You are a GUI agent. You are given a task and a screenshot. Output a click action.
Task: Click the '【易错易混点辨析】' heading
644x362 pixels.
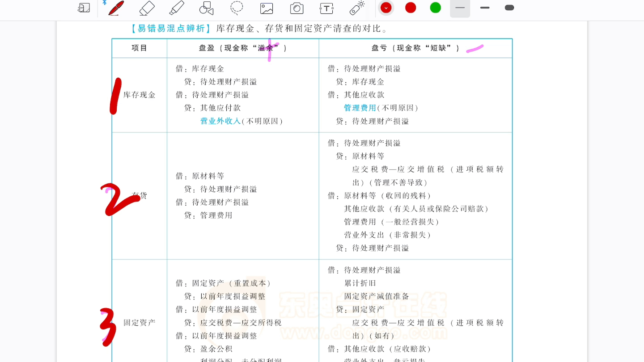coord(170,29)
